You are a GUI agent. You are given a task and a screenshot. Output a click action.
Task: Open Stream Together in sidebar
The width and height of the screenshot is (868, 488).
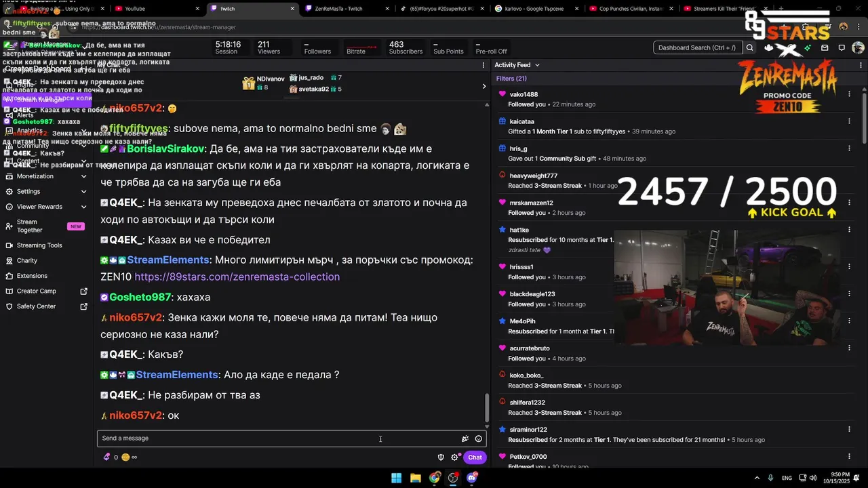click(46, 226)
